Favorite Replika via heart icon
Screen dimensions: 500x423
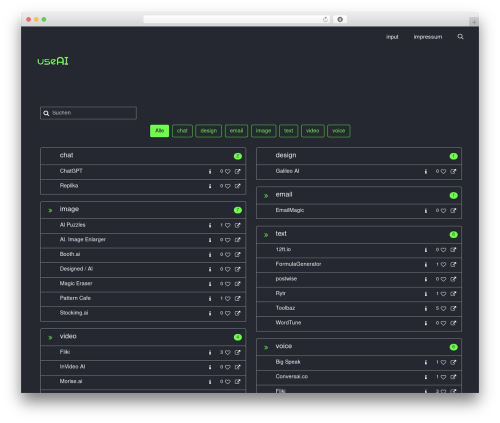pos(228,186)
